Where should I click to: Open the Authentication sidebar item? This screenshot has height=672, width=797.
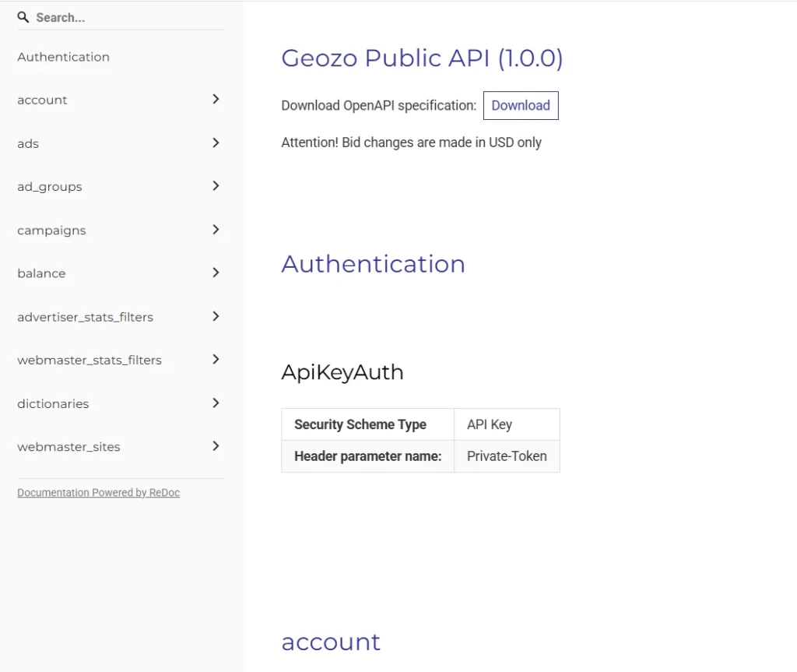(x=64, y=57)
